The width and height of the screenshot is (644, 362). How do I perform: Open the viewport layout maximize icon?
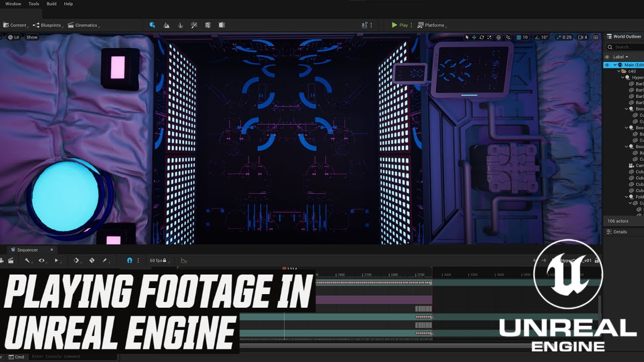[596, 37]
